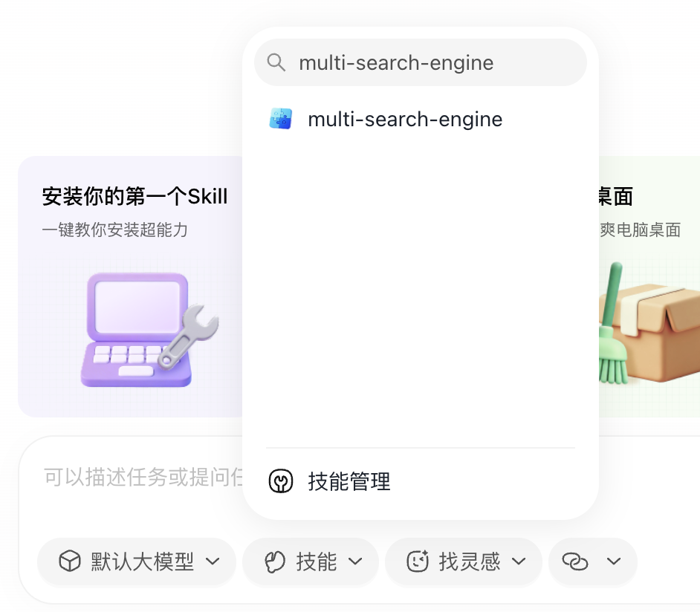The width and height of the screenshot is (700, 612).
Task: Expand the 默认大模型 model dropdown
Action: click(137, 561)
